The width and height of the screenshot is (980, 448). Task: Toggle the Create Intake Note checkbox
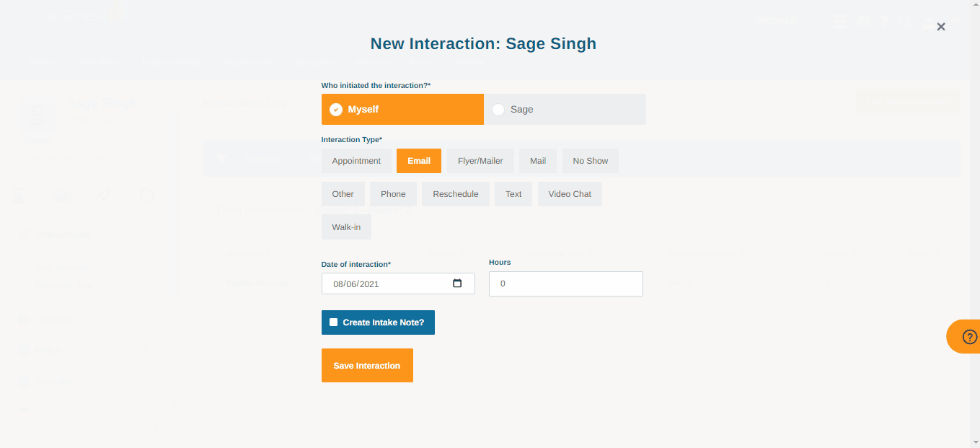(334, 322)
